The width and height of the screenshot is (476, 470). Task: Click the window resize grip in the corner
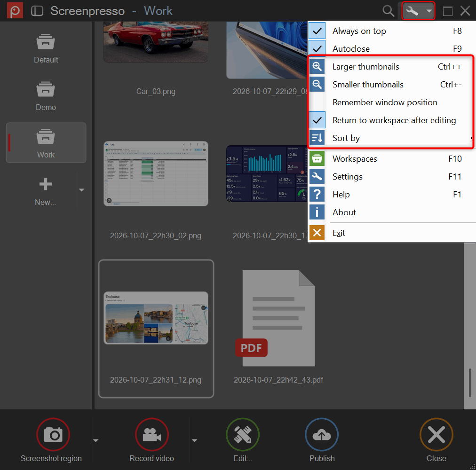pyautogui.click(x=472, y=466)
